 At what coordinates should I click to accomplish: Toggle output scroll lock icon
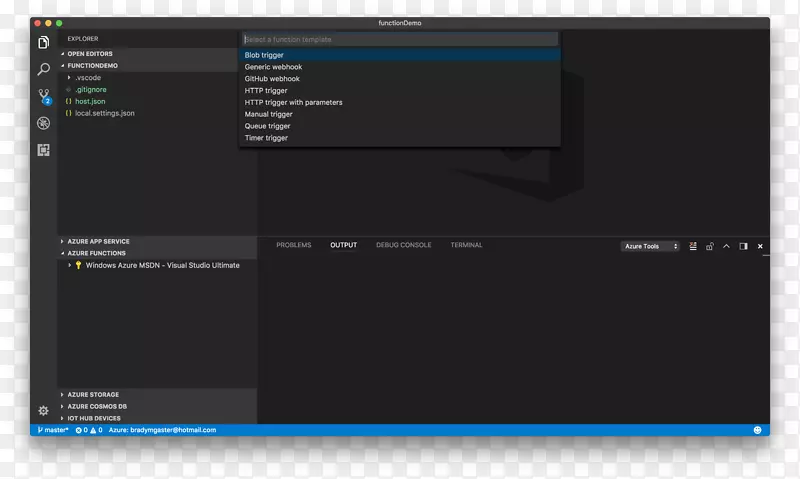tap(710, 246)
